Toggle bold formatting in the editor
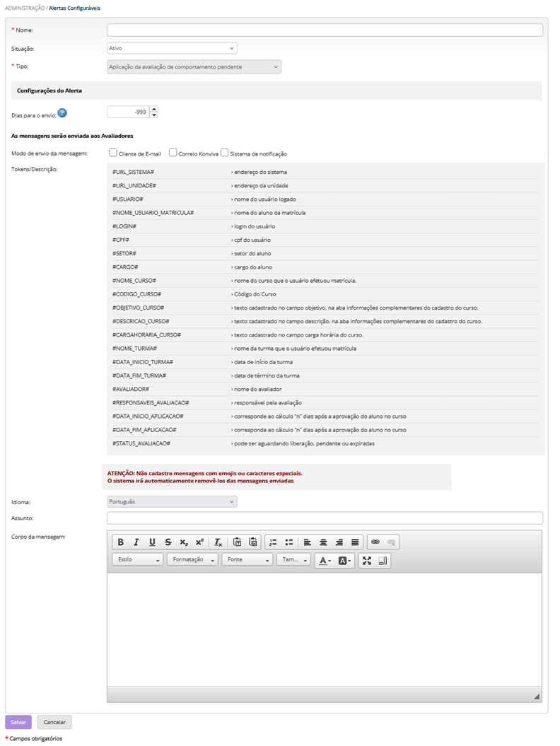 [120, 542]
